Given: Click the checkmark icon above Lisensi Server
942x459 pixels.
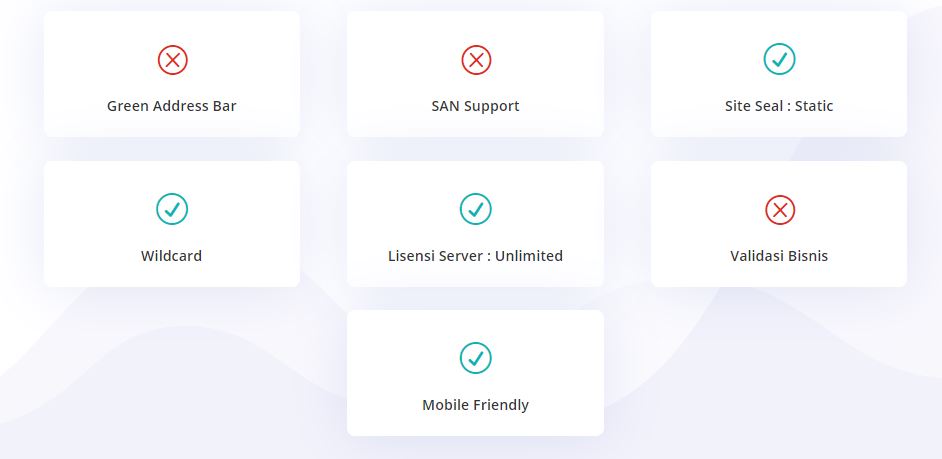Looking at the screenshot, I should [x=475, y=209].
